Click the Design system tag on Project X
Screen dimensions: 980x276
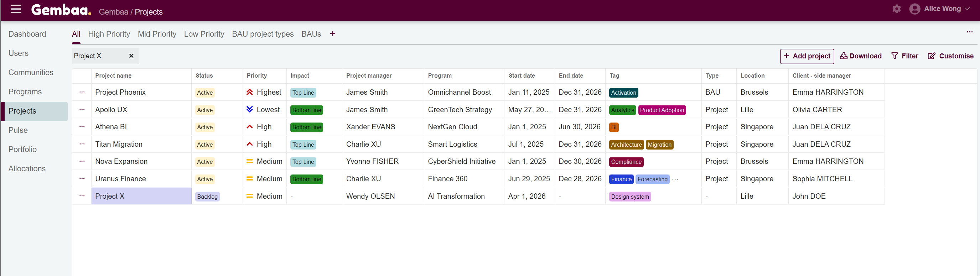[629, 197]
